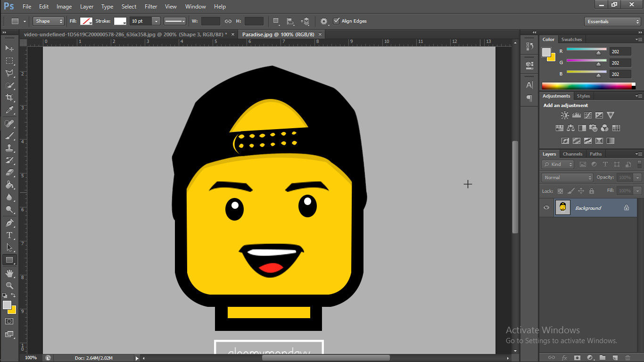Open the Color panel flyout menu
The height and width of the screenshot is (362, 644).
pyautogui.click(x=639, y=40)
